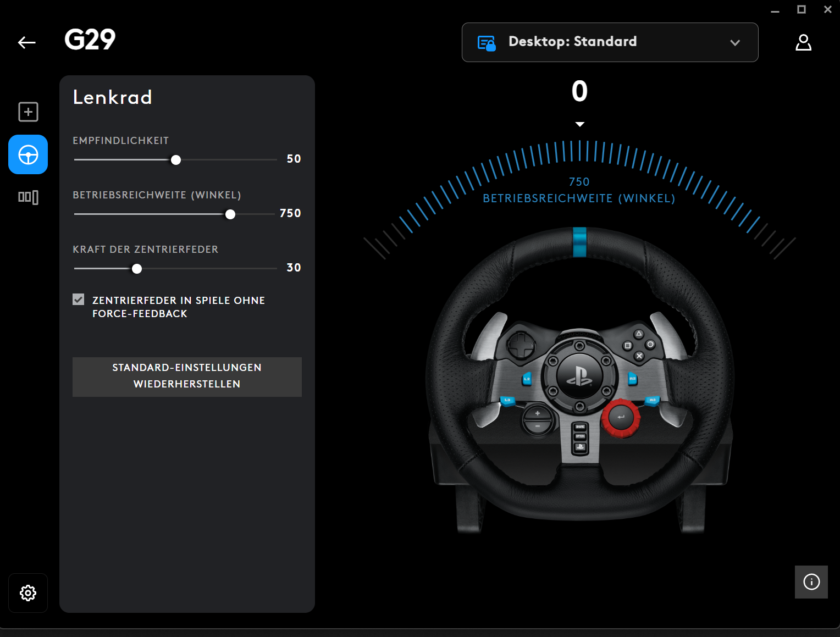Image resolution: width=840 pixels, height=637 pixels.
Task: Close the G HUB window
Action: [828, 9]
